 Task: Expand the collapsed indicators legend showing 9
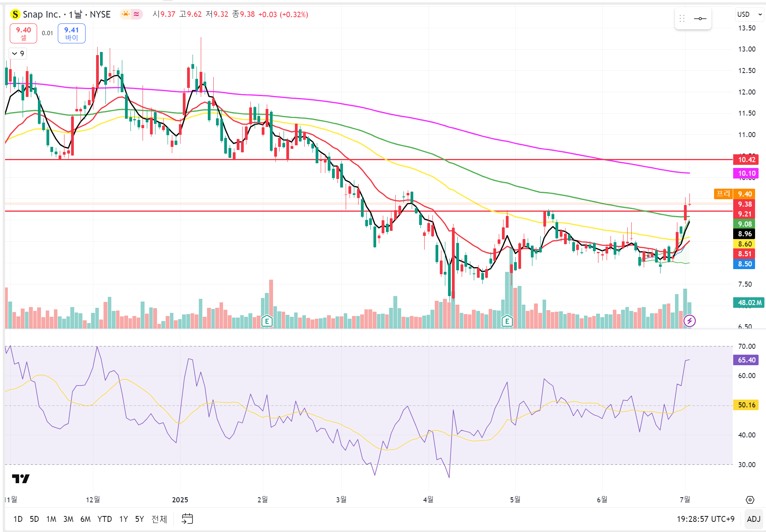[x=18, y=54]
